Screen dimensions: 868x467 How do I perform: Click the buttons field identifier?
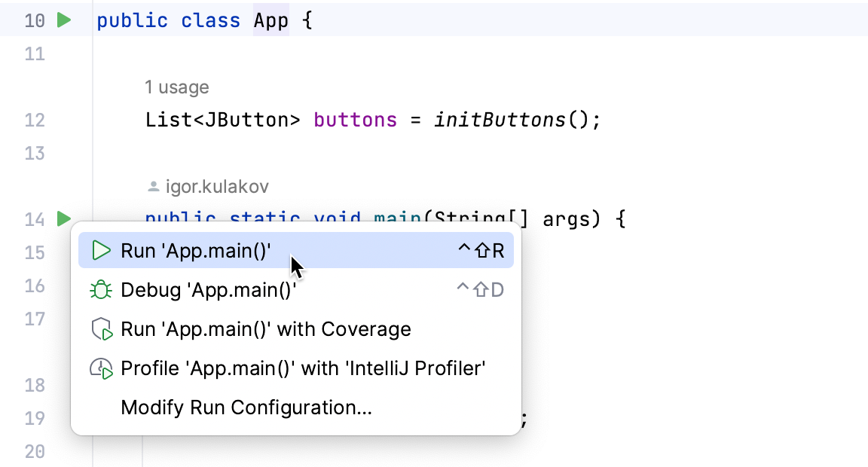(x=356, y=120)
